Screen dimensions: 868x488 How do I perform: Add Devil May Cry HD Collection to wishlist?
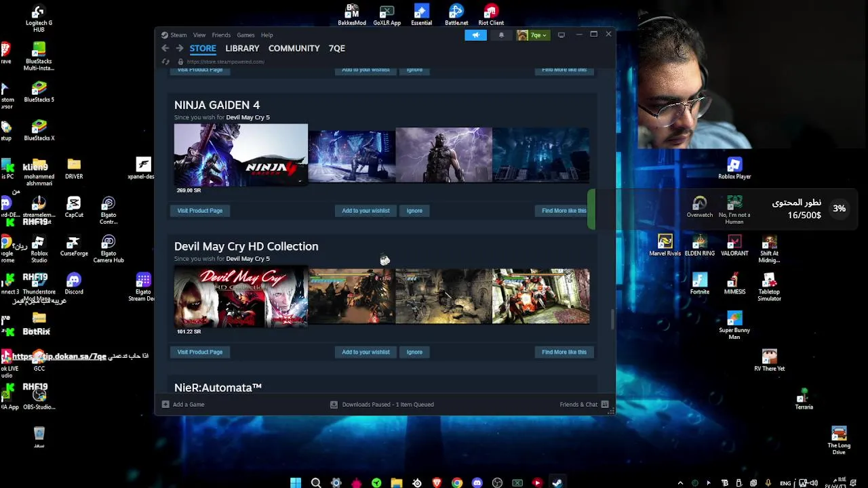coord(366,352)
